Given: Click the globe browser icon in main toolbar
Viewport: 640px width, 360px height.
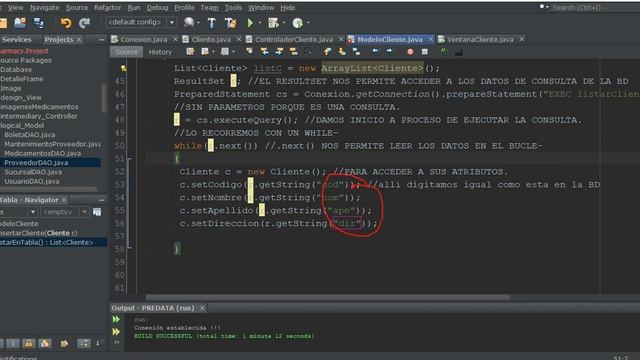Looking at the screenshot, I should click(189, 22).
